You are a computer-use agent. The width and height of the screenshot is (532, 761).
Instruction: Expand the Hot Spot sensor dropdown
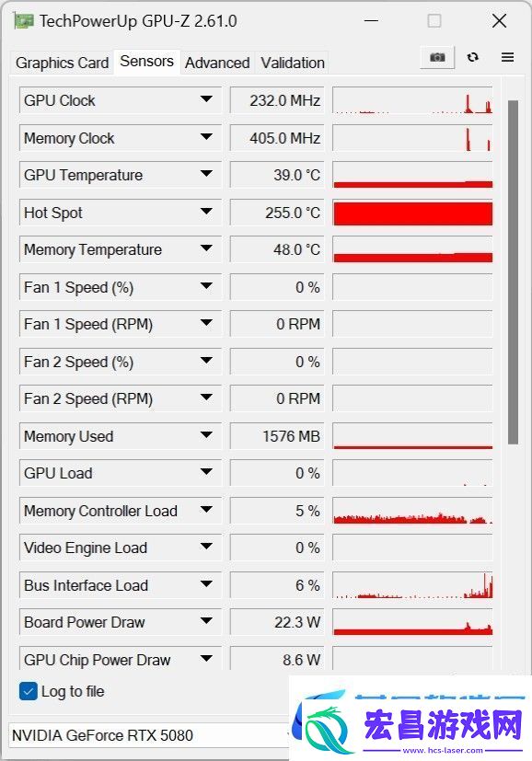(x=206, y=212)
